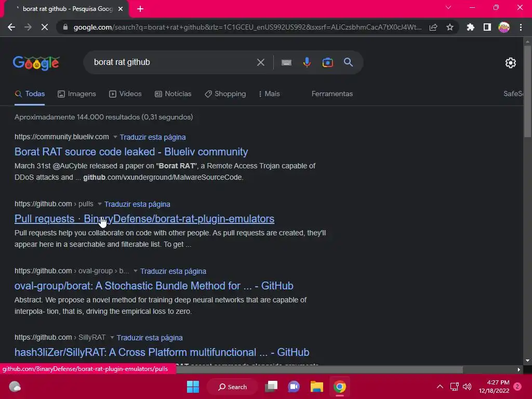
Task: Expand options arrow for SillyRAT result
Action: [x=112, y=338]
